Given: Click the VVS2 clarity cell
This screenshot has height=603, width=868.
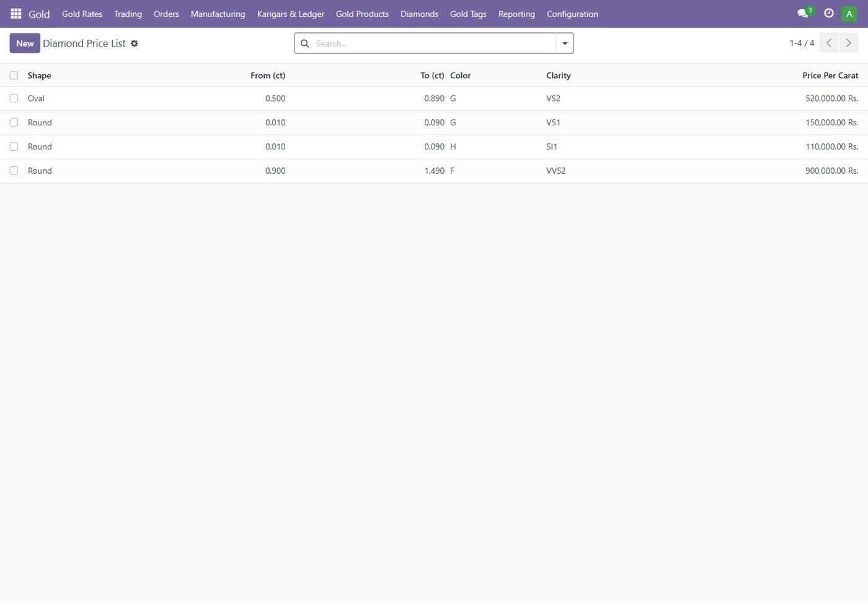Looking at the screenshot, I should [x=556, y=171].
